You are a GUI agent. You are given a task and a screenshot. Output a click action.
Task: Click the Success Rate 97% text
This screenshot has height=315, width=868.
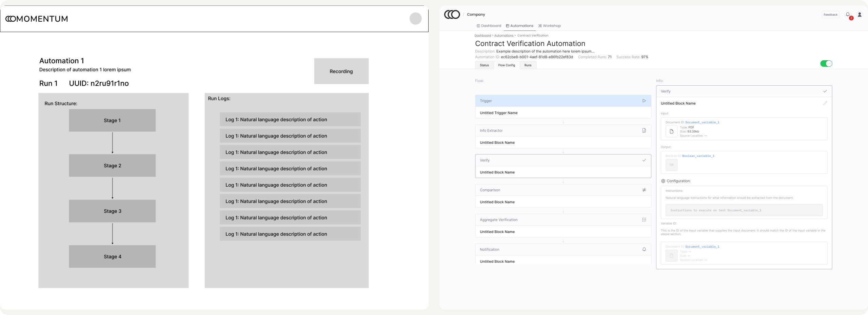(x=632, y=57)
